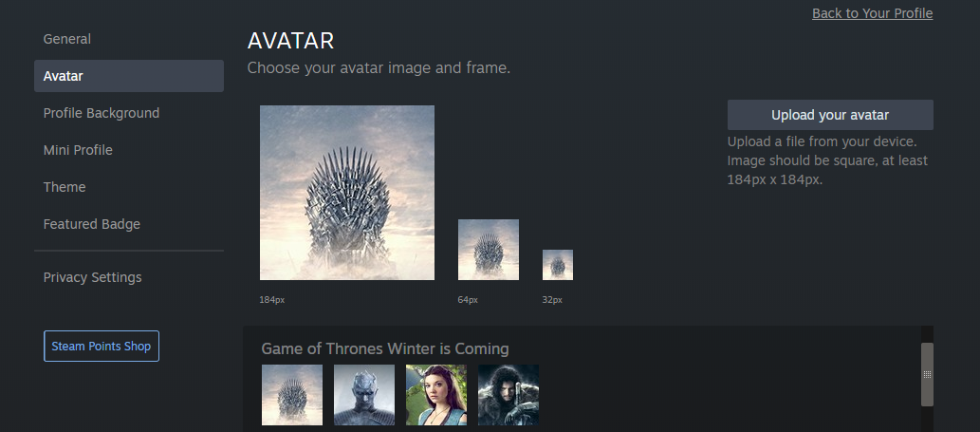
Task: Go to Profile Background settings
Action: click(x=102, y=113)
